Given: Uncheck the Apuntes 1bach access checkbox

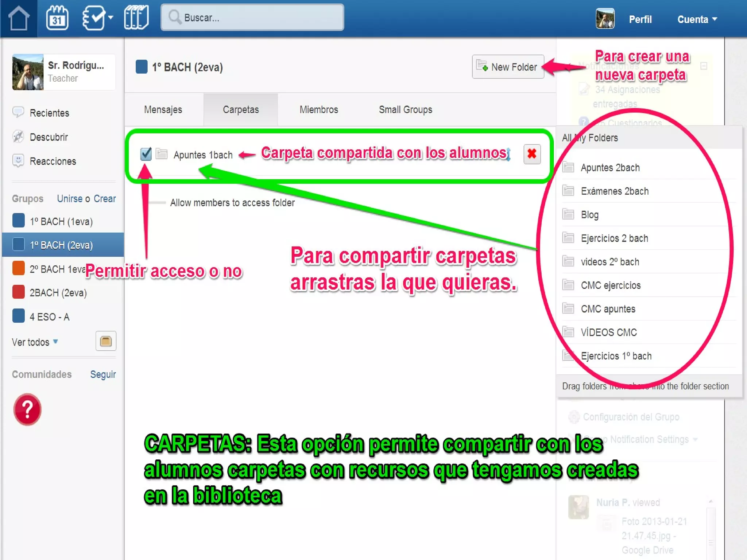Looking at the screenshot, I should (x=146, y=154).
